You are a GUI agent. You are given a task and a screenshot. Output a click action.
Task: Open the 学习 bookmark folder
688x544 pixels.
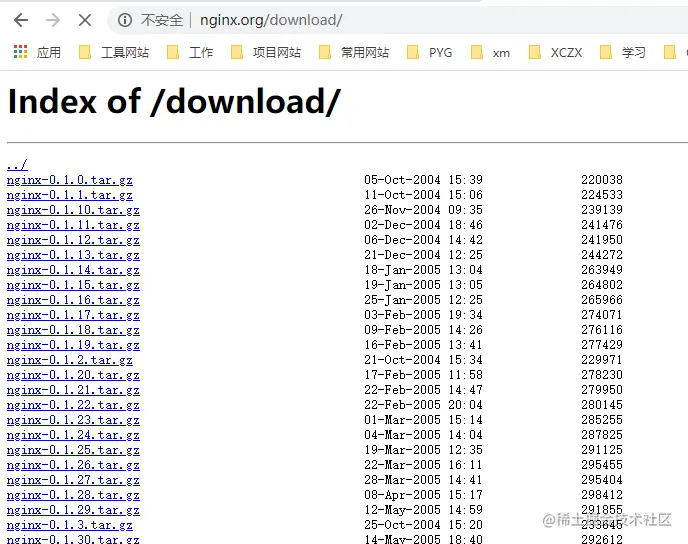tap(623, 52)
